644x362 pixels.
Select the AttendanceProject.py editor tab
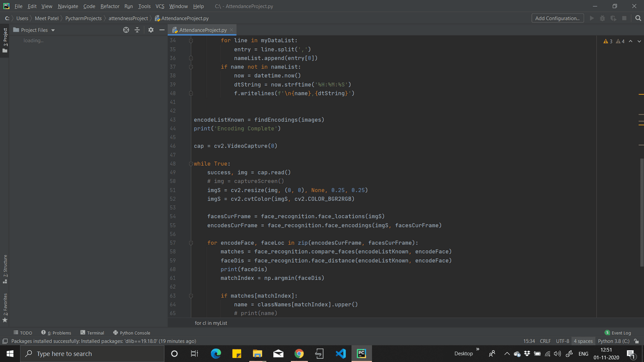pyautogui.click(x=202, y=30)
